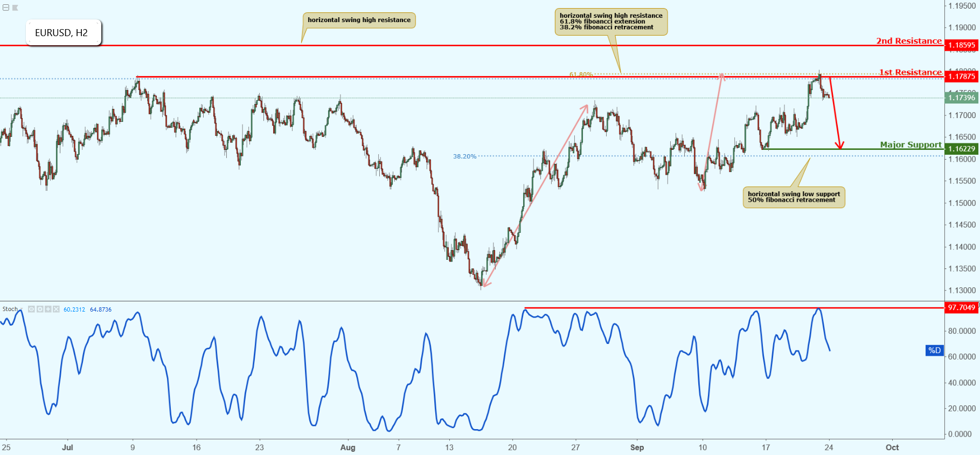
Task: Click the 80.0000 stochastic axis label
Action: point(962,331)
